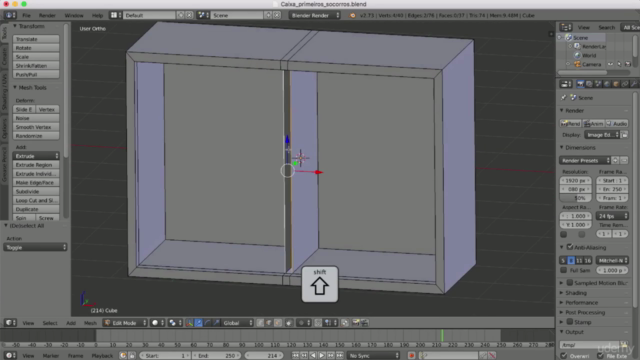Open the Render Presets dropdown
640x360 pixels.
click(584, 160)
